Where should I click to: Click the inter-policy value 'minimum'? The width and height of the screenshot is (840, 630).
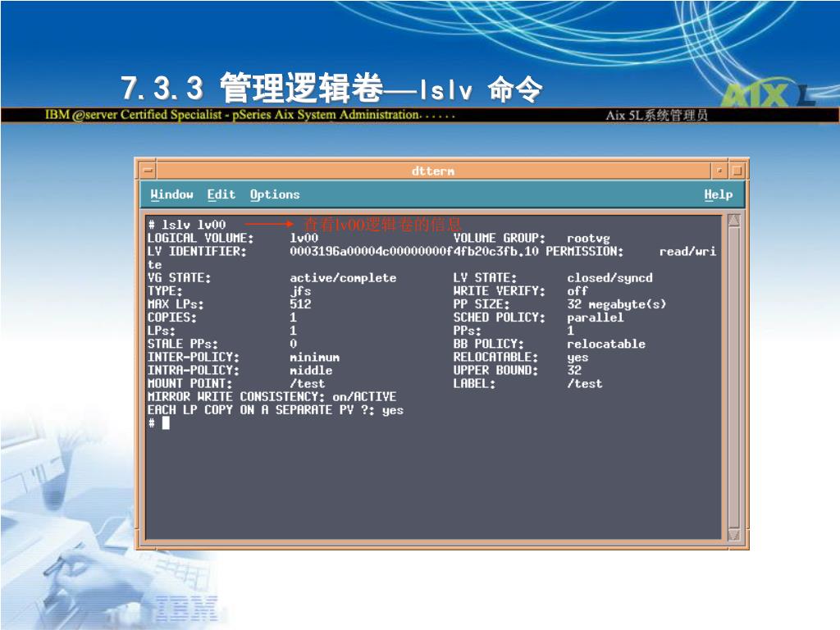tap(314, 358)
